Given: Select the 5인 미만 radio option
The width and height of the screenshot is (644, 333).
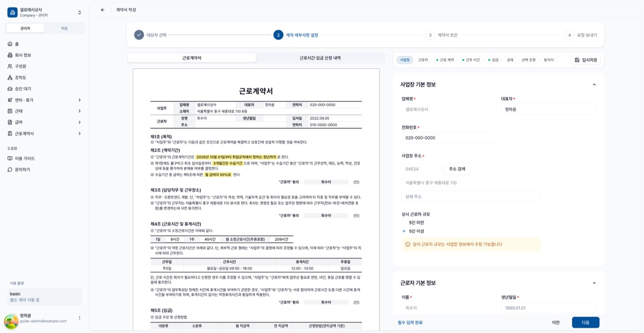Looking at the screenshot, I should coord(404,222).
